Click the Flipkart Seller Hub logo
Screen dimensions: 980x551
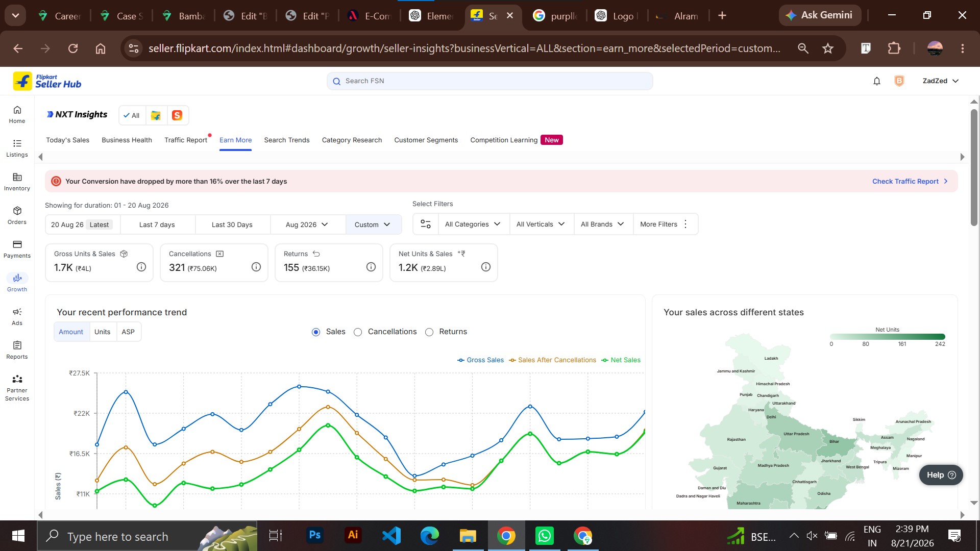47,81
